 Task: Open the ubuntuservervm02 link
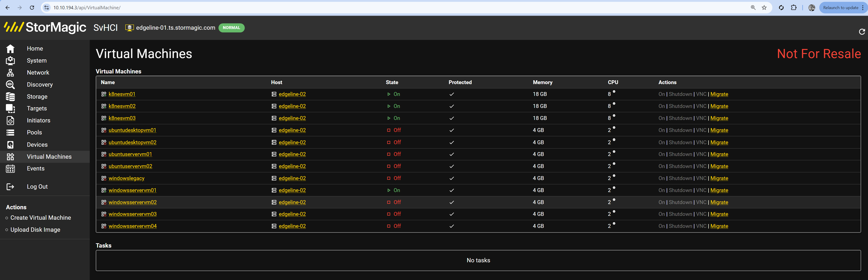(130, 166)
